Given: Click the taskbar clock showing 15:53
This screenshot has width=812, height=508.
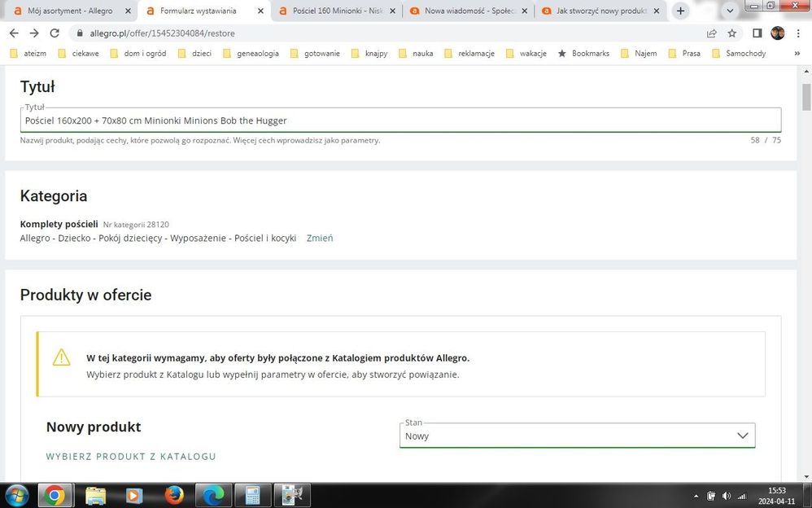Looking at the screenshot, I should (x=776, y=496).
